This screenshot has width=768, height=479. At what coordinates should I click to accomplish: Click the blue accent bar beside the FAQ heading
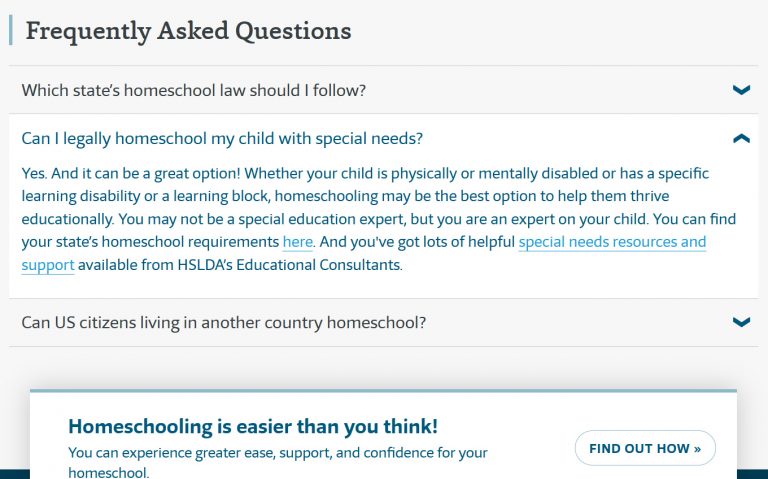pyautogui.click(x=10, y=31)
